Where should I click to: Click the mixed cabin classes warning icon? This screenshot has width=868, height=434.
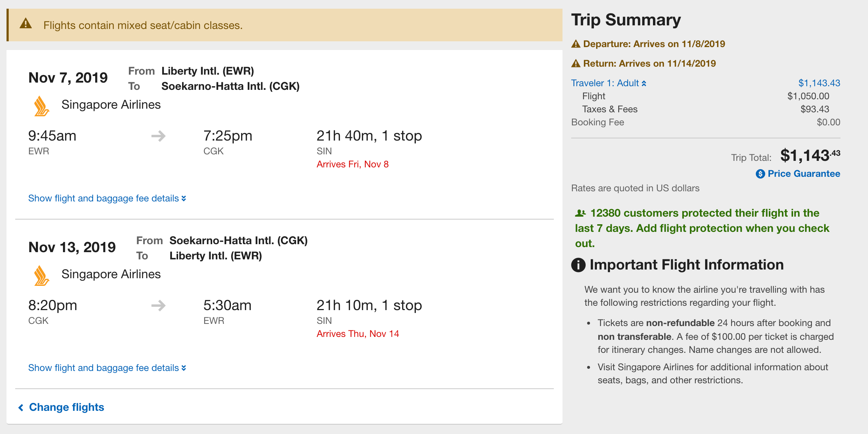26,24
